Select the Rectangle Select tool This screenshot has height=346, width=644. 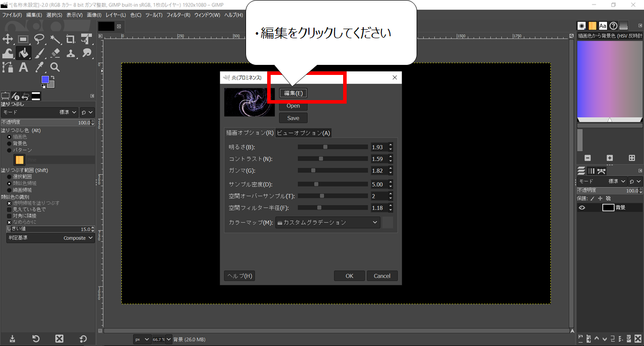[23, 39]
